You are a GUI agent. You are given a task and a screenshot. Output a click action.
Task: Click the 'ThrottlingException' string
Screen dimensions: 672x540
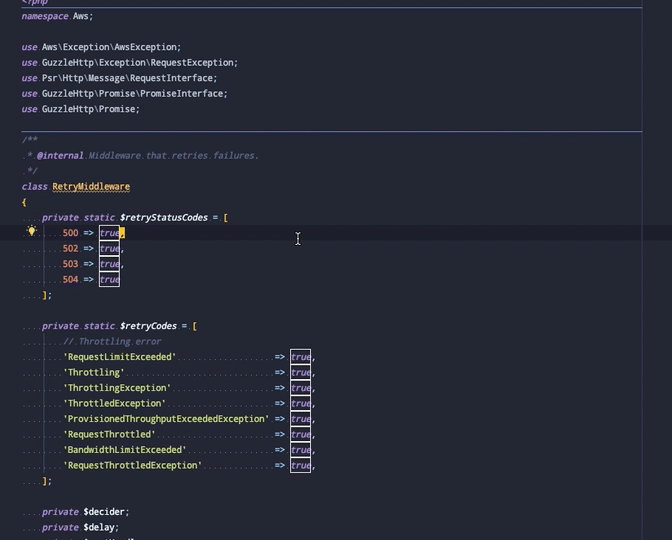coord(117,388)
